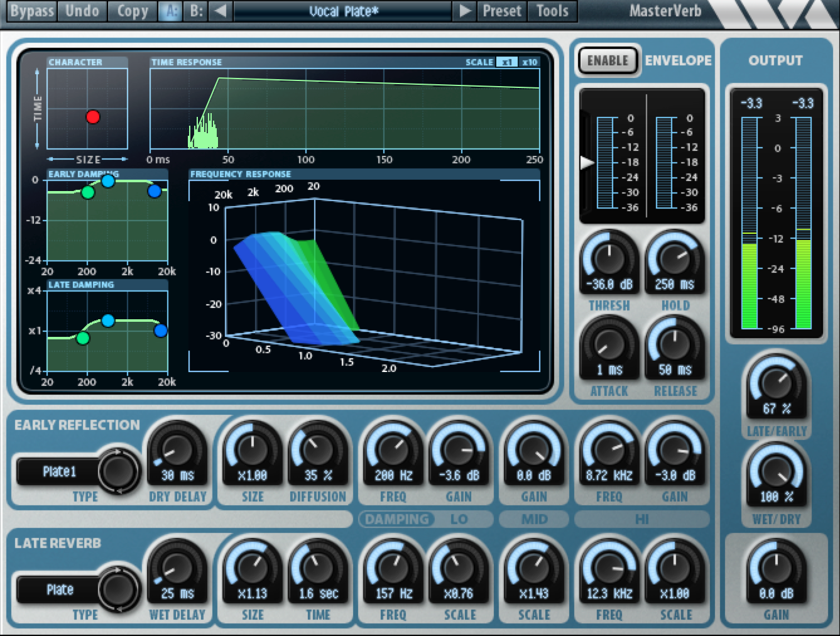Open the Preset menu
Viewport: 840px width, 636px height.
(501, 11)
